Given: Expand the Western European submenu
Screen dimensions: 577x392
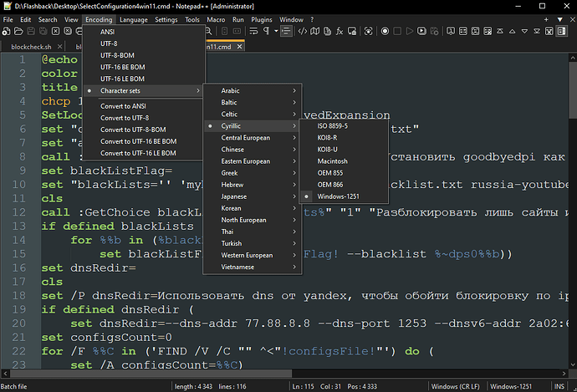Looking at the screenshot, I should (x=253, y=255).
